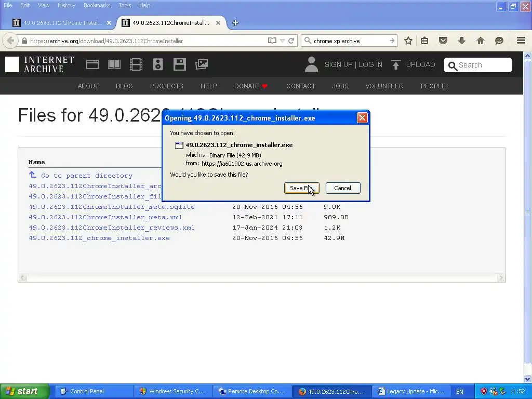Open the PEOPLE navigation item
This screenshot has height=399, width=532.
(x=433, y=86)
